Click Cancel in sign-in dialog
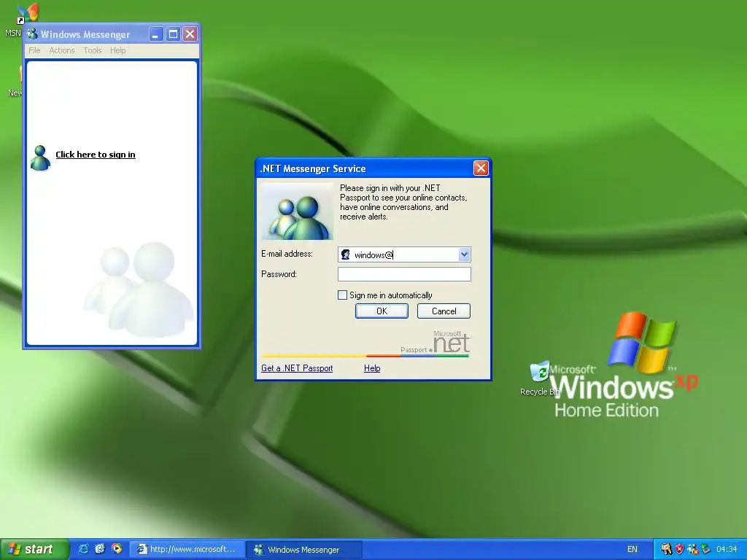Image resolution: width=747 pixels, height=560 pixels. [x=444, y=311]
